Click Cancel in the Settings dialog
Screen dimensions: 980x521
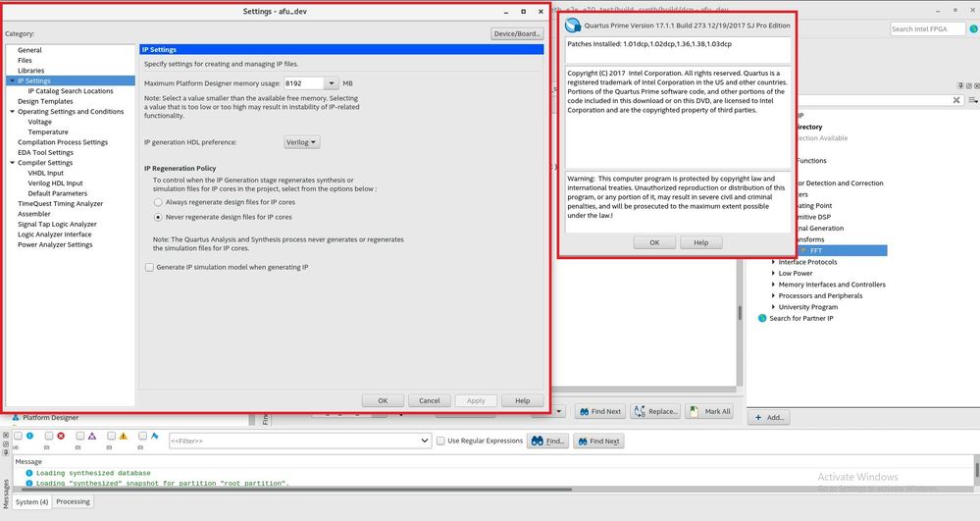[x=430, y=401]
